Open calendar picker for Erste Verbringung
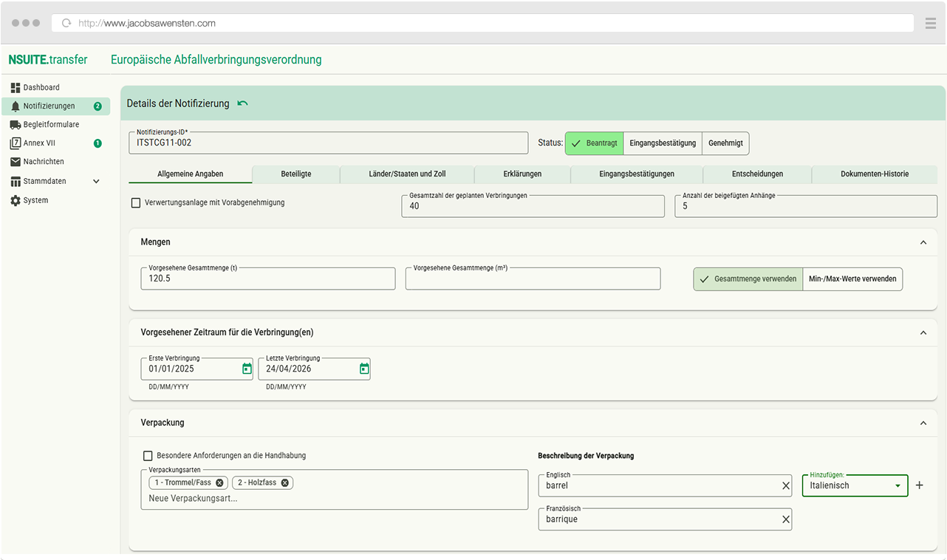The height and width of the screenshot is (560, 947). pyautogui.click(x=247, y=369)
